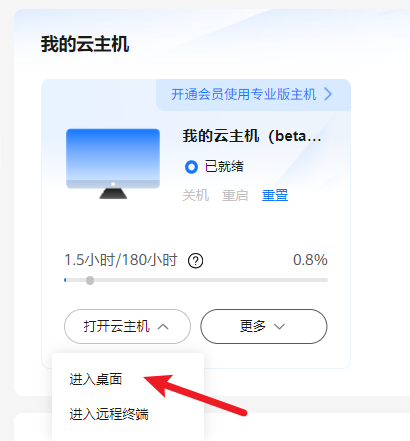Click the 关机 shutdown option
Viewport: 410px width, 441px height.
pyautogui.click(x=196, y=195)
